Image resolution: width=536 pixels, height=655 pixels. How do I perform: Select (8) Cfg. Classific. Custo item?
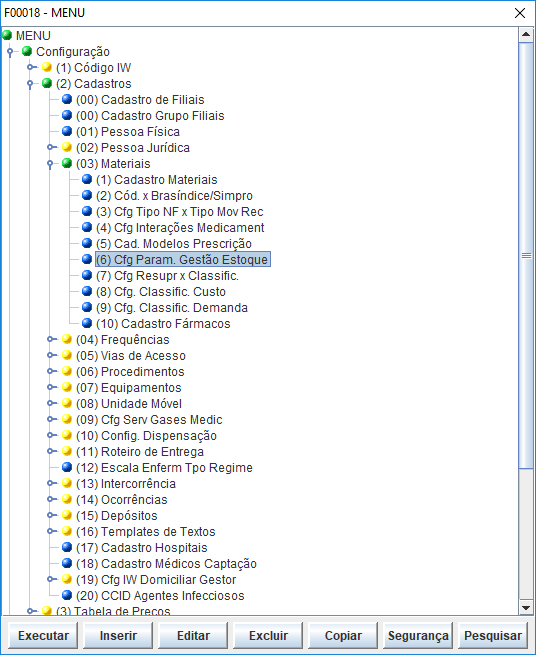tap(161, 292)
